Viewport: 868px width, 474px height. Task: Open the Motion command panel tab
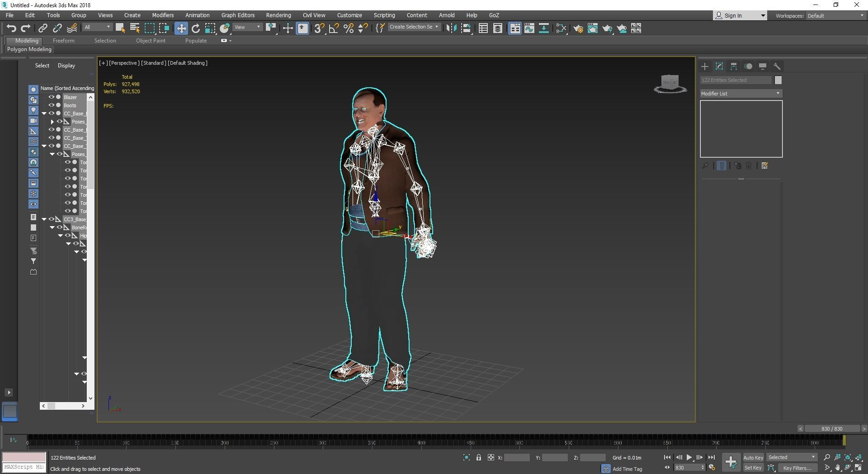coord(748,66)
